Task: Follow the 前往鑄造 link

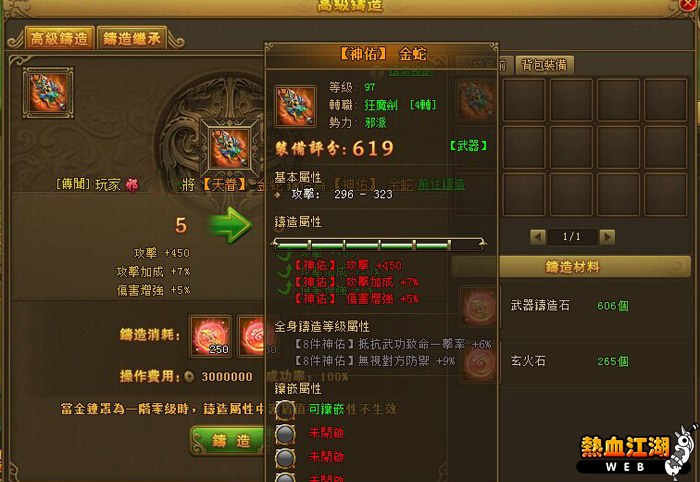Action: [x=441, y=184]
